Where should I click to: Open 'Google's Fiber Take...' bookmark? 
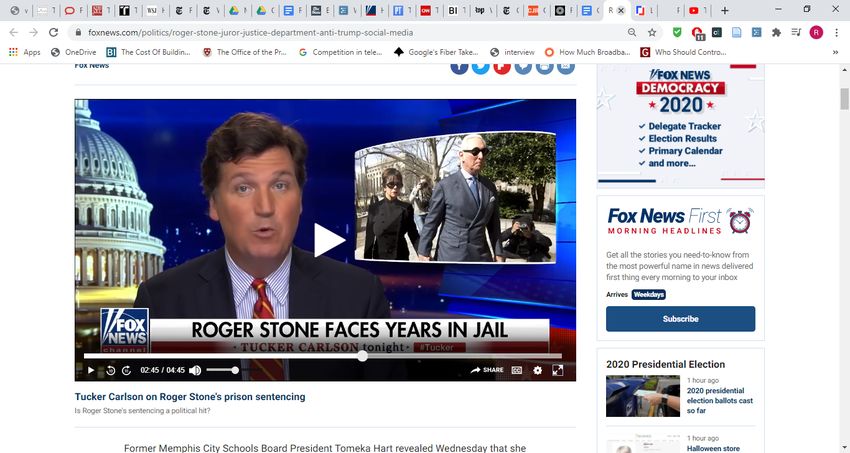pyautogui.click(x=436, y=53)
